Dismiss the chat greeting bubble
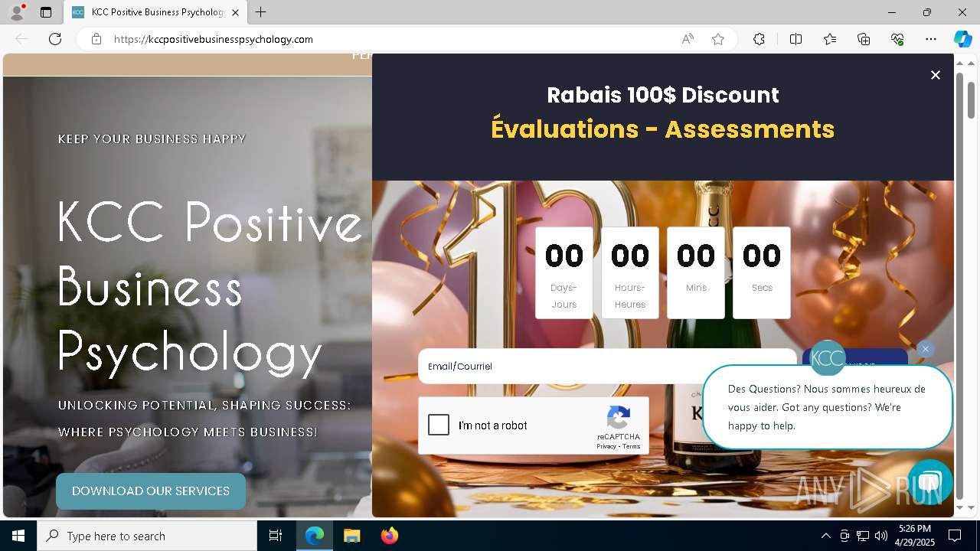Viewport: 980px width, 551px height. [x=925, y=349]
